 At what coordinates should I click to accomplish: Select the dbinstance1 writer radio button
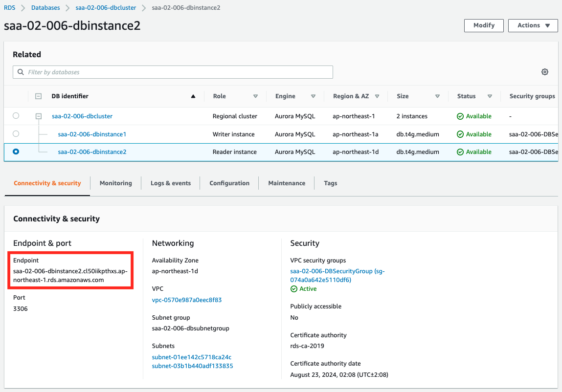coord(16,134)
